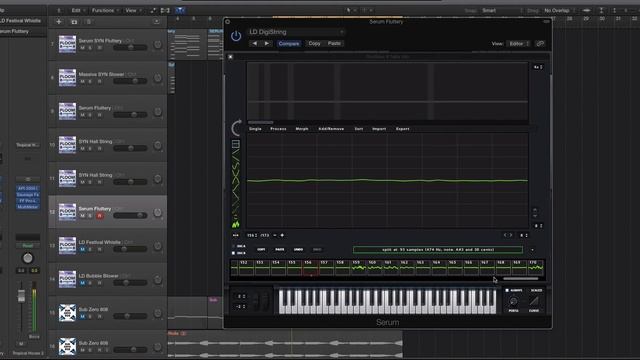Mute the LD Bubble Blower track

82,283
